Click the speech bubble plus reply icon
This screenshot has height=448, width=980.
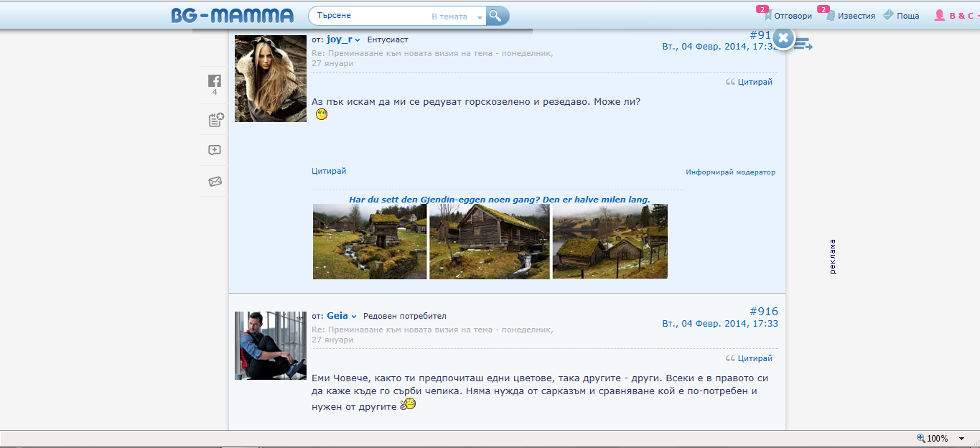click(214, 151)
